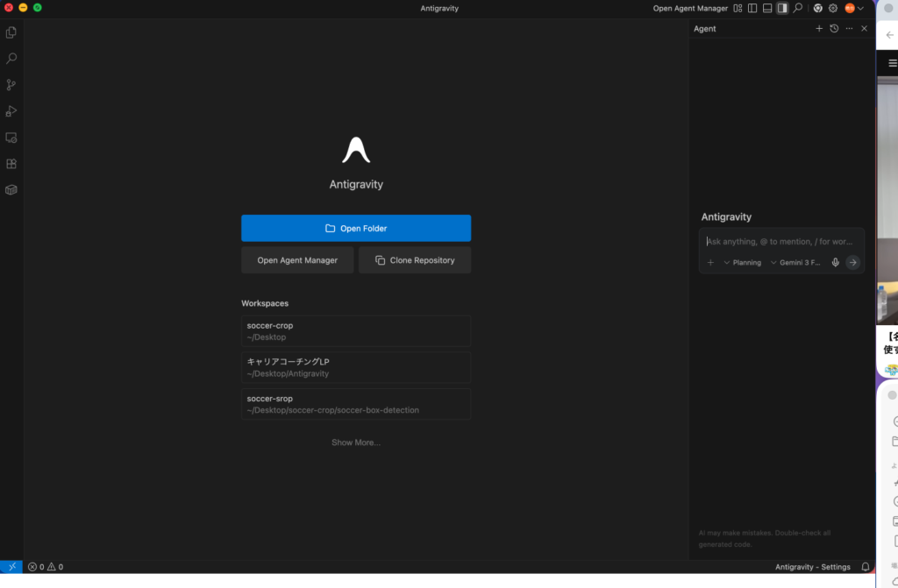Expand the user account avatar dropdown
898x588 pixels.
[x=854, y=8]
